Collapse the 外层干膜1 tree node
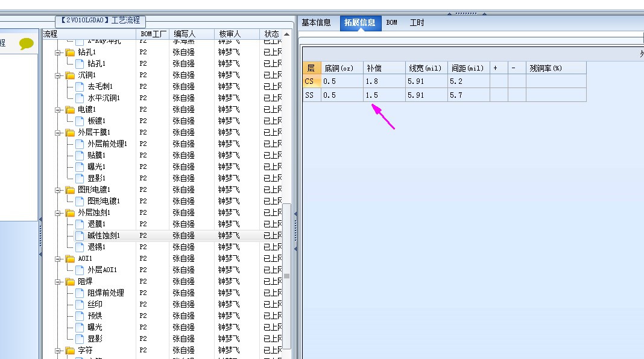644x359 pixels. click(58, 133)
